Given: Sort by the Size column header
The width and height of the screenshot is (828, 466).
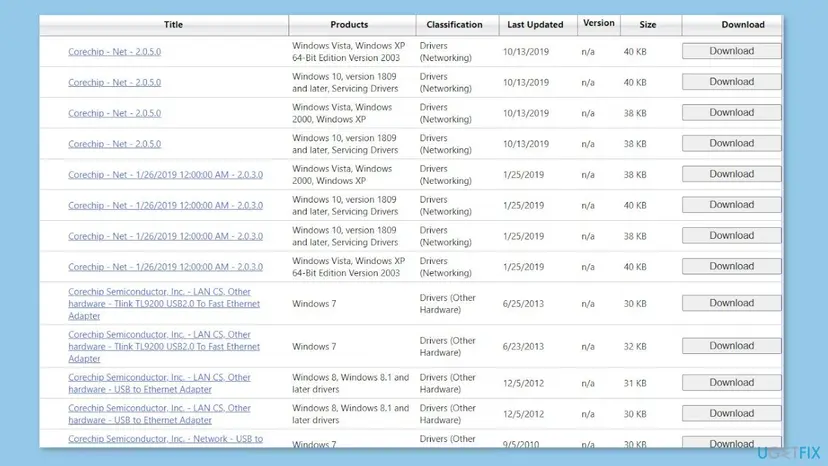Looking at the screenshot, I should point(647,24).
